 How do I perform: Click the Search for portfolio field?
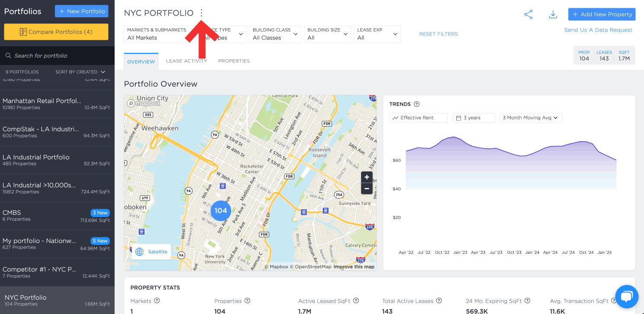57,55
